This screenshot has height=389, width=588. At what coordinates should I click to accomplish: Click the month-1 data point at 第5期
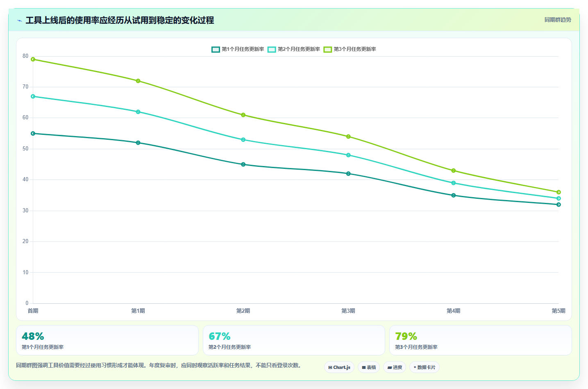558,205
